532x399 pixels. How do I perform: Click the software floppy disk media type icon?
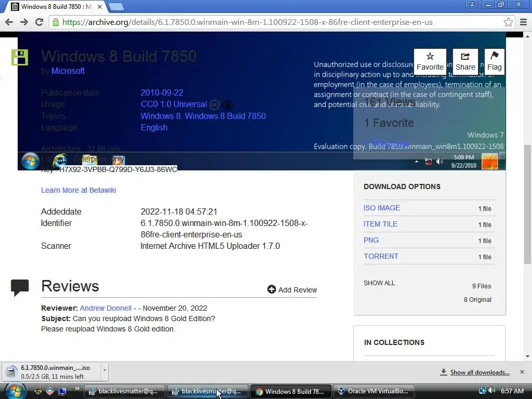20,57
